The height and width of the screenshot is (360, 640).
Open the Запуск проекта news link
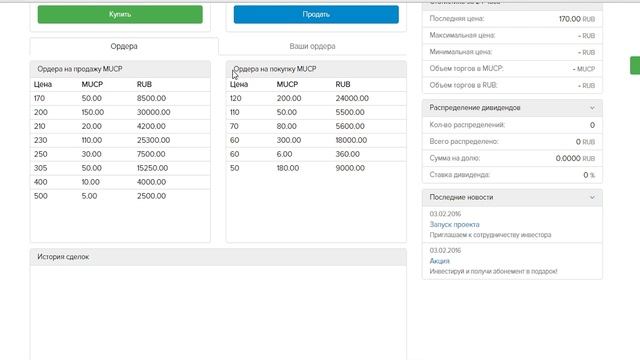tap(454, 224)
